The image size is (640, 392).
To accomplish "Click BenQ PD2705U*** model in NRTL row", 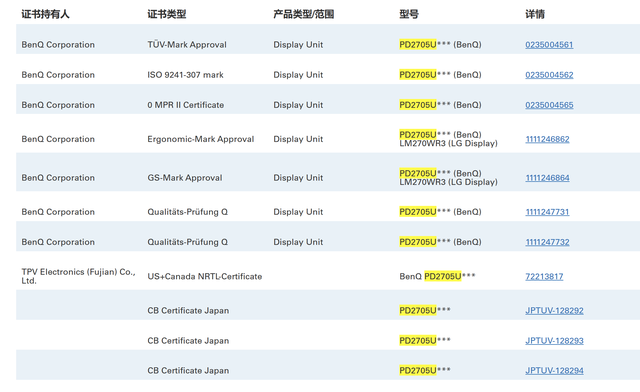I will tap(437, 276).
